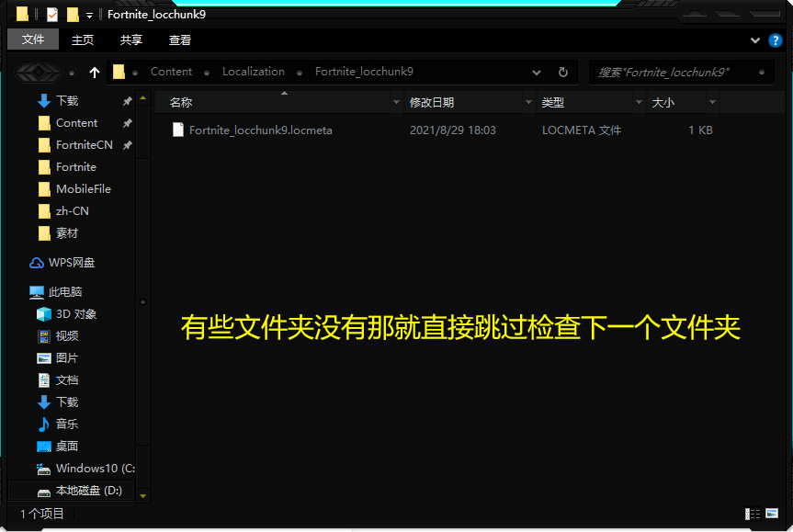Click sidebar scrollbar down arrow
This screenshot has width=793, height=532.
(143, 496)
